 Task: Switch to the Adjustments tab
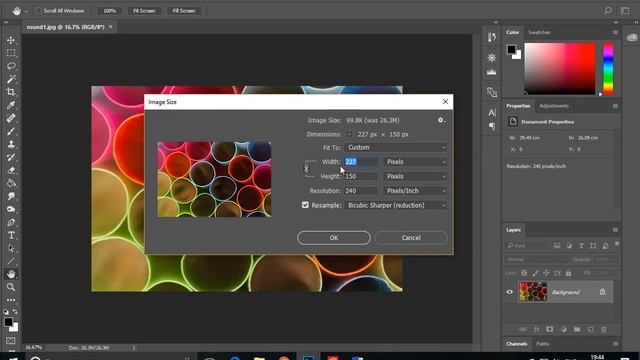[554, 106]
